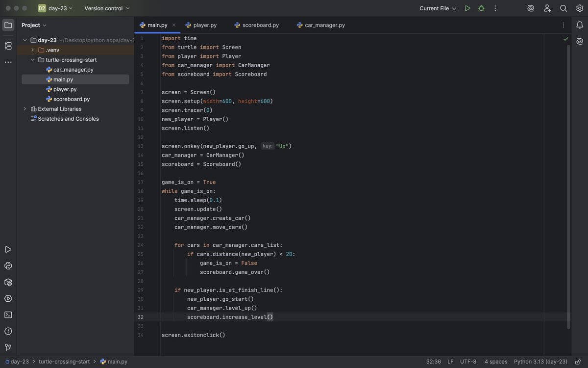Change line separator LF

(450, 362)
